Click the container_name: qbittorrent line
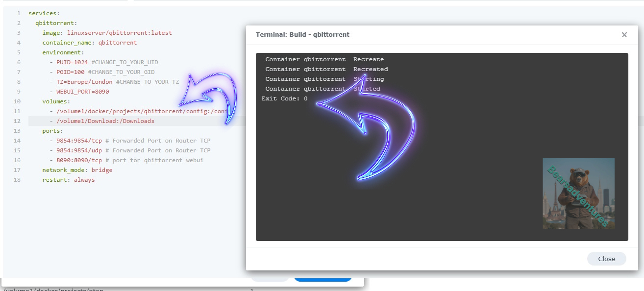The height and width of the screenshot is (291, 644). tap(89, 43)
